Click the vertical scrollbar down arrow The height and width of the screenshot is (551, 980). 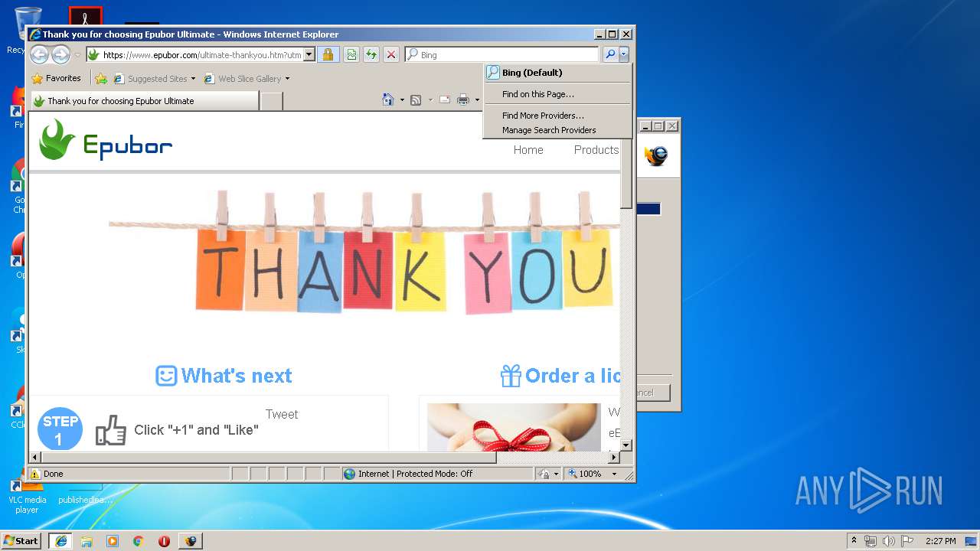click(x=626, y=445)
